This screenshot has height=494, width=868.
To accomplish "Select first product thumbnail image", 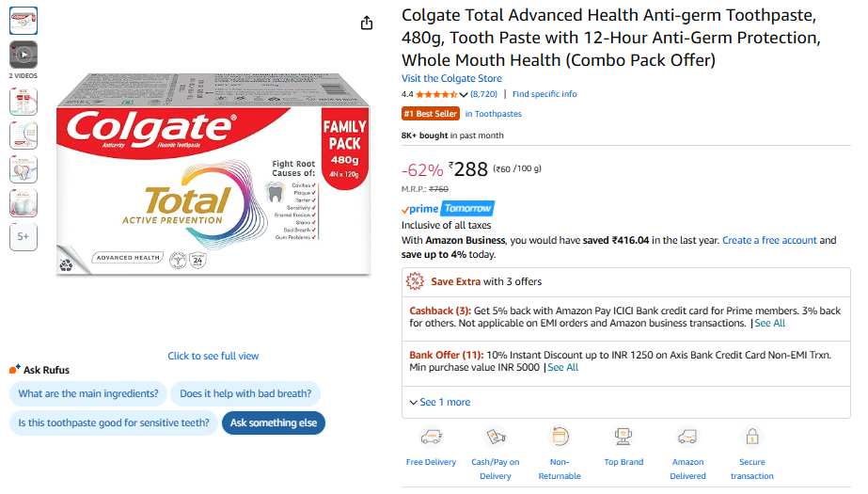I will (24, 21).
